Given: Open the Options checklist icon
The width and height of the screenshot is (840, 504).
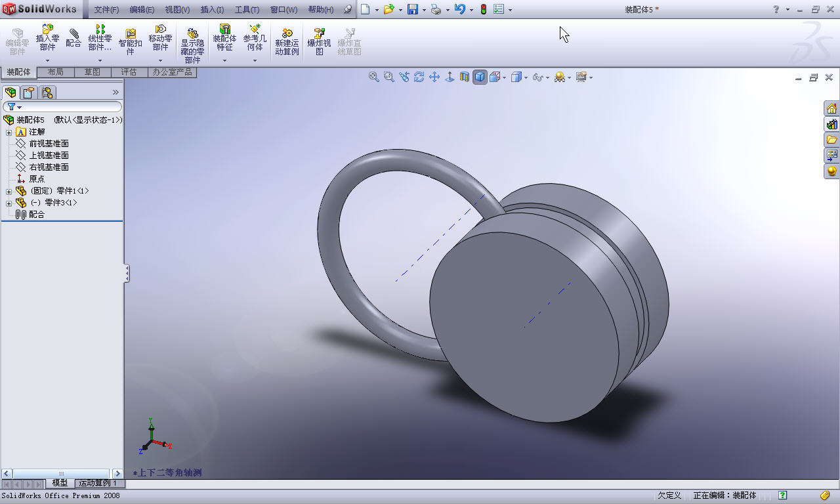Looking at the screenshot, I should [x=499, y=10].
